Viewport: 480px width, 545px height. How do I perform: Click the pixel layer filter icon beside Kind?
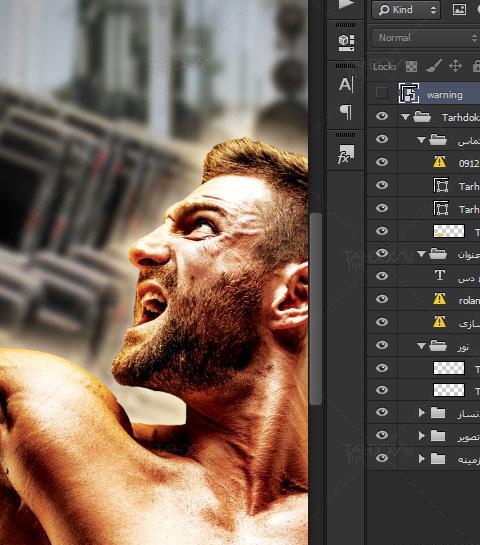click(459, 10)
